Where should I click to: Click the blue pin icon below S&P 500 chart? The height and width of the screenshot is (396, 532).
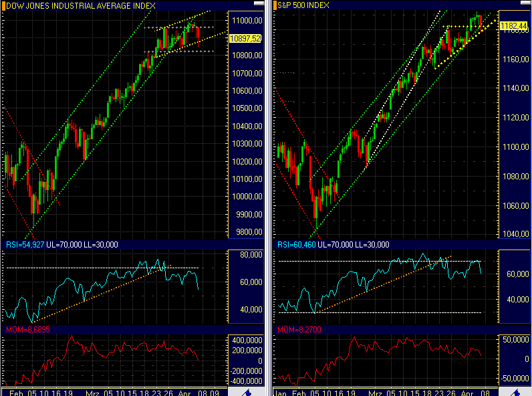click(516, 393)
